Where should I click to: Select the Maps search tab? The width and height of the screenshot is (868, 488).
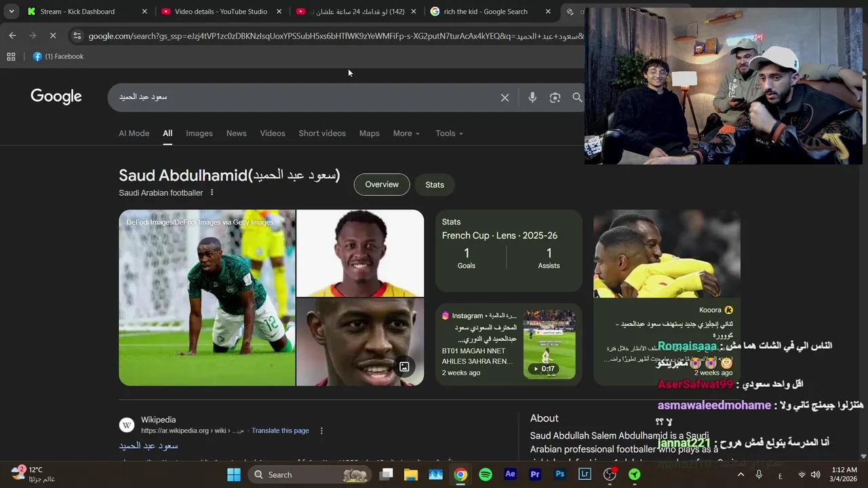point(369,134)
